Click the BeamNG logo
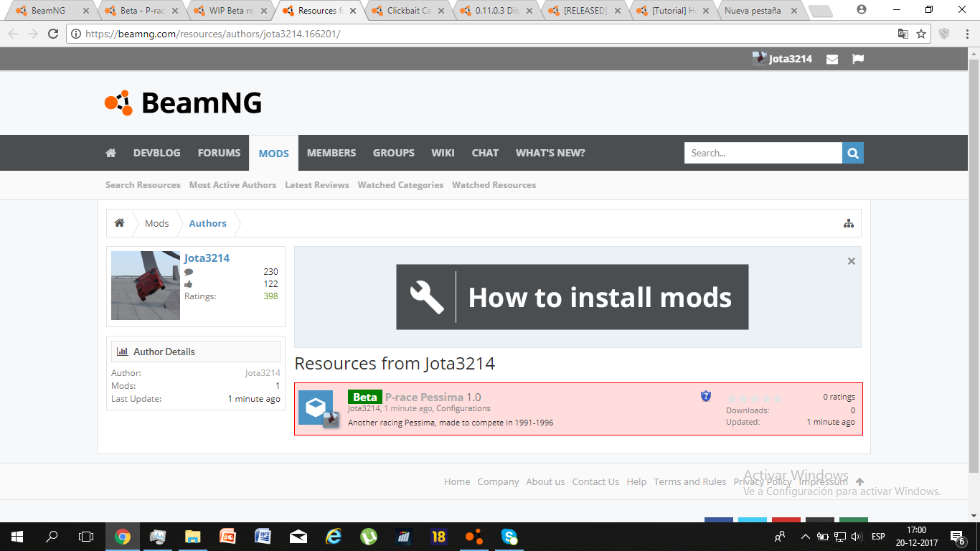The height and width of the screenshot is (551, 980). (183, 103)
